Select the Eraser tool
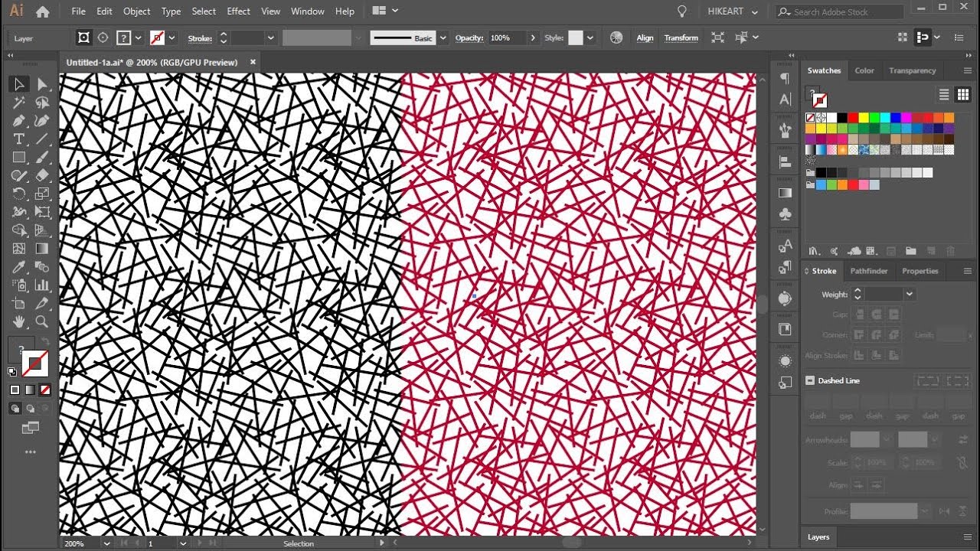The height and width of the screenshot is (551, 980). click(43, 175)
